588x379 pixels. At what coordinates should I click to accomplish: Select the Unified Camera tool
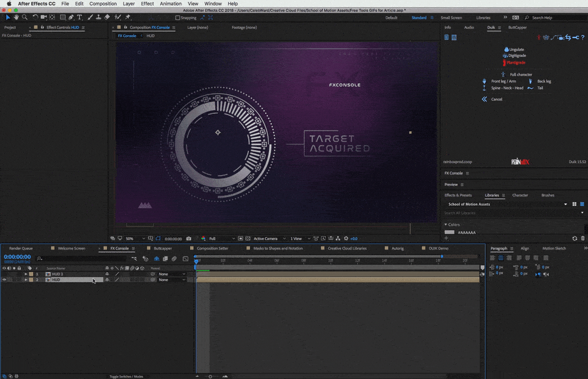pyautogui.click(x=44, y=18)
